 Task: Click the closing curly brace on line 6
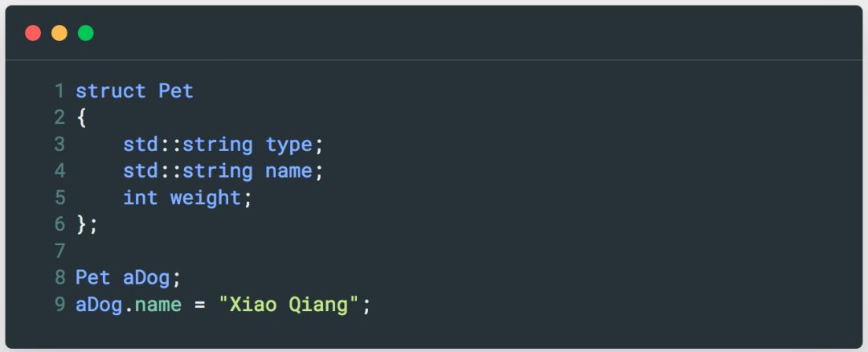(81, 225)
